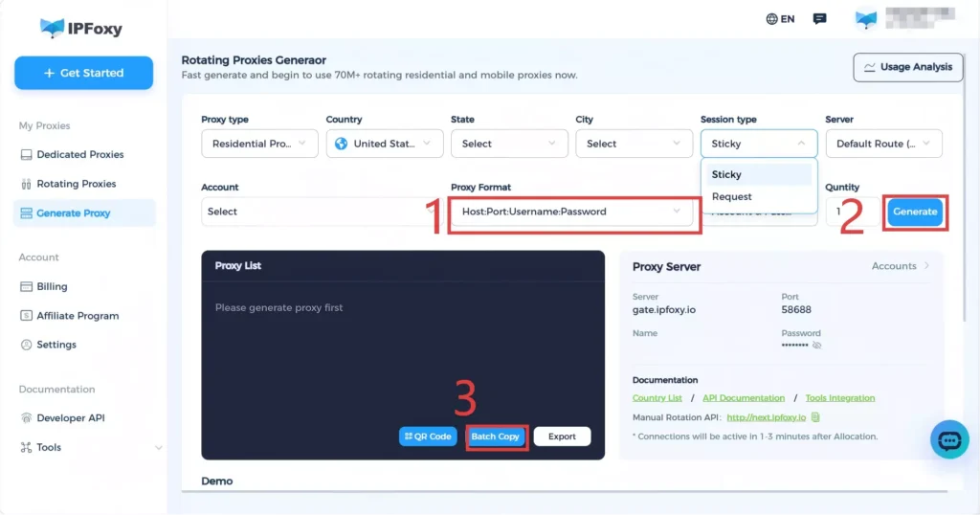This screenshot has height=515, width=980.
Task: Expand the Proxy Format dropdown
Action: [571, 212]
